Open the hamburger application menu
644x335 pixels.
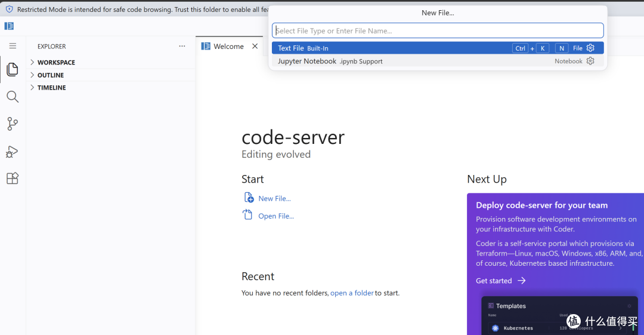(x=13, y=46)
